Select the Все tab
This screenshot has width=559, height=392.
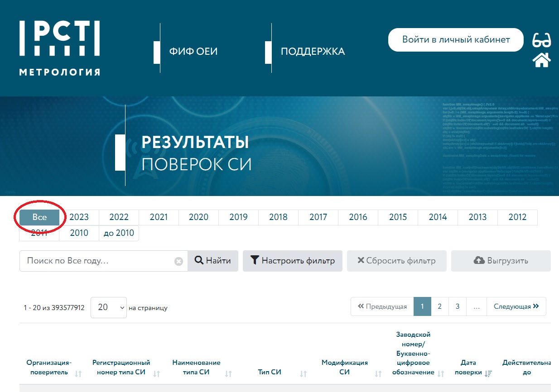click(x=39, y=217)
